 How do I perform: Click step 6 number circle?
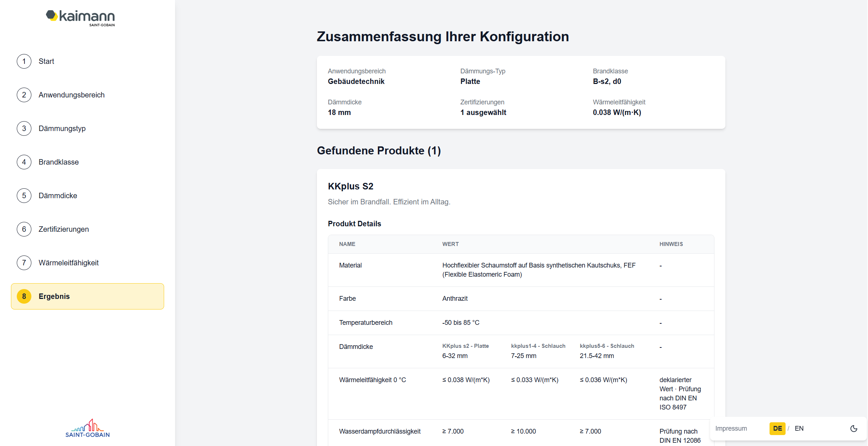24,229
